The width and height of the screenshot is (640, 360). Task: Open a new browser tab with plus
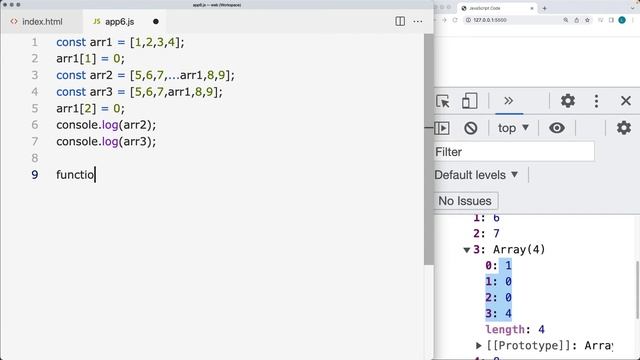click(x=544, y=8)
